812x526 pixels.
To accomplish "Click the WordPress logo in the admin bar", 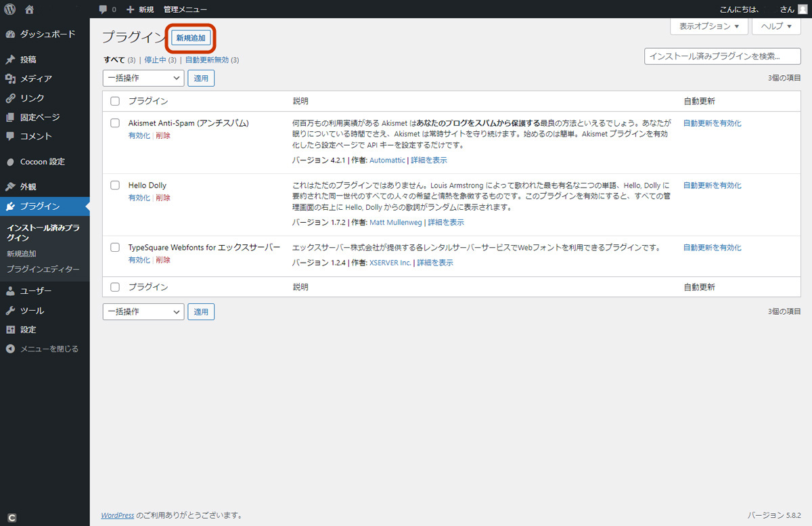I will coord(9,9).
